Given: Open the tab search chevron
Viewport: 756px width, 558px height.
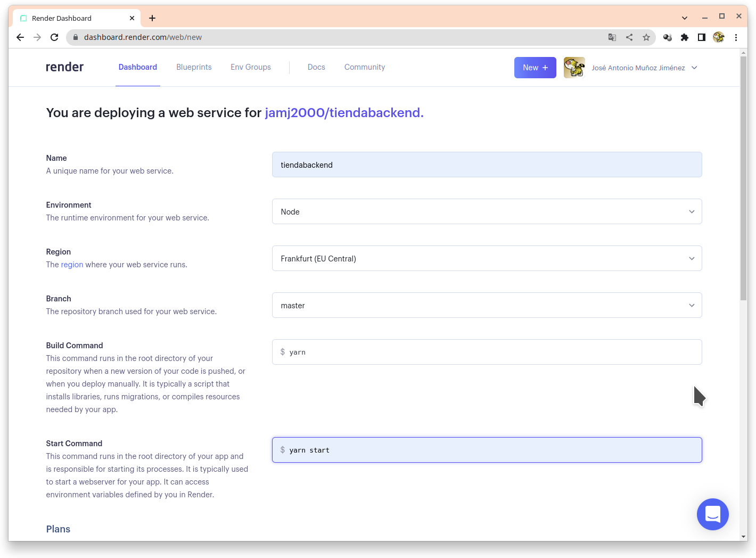Looking at the screenshot, I should click(x=685, y=18).
